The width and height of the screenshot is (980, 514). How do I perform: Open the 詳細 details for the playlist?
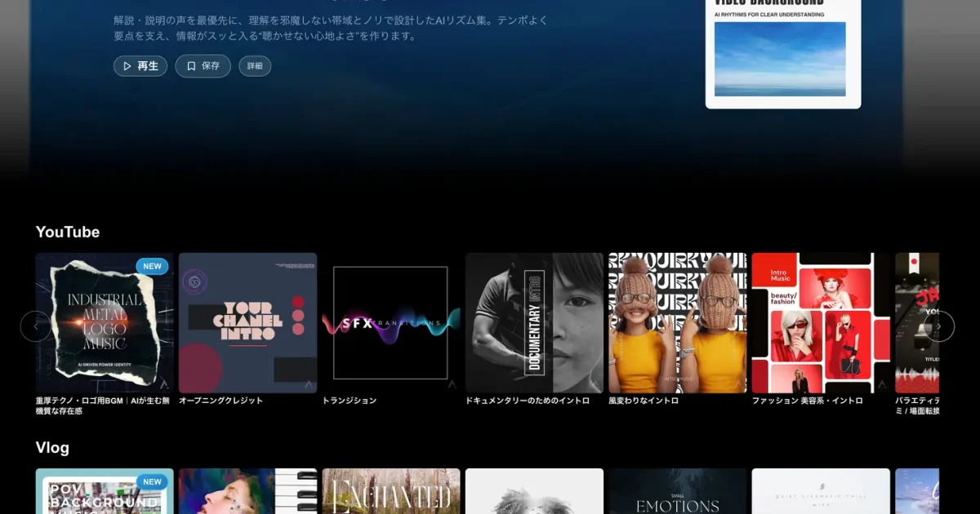[254, 66]
